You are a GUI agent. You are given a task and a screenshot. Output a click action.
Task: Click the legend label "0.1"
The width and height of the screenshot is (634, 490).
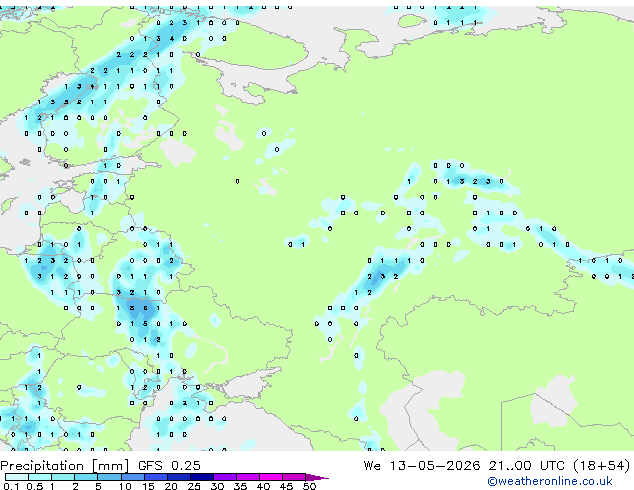[x=11, y=486]
